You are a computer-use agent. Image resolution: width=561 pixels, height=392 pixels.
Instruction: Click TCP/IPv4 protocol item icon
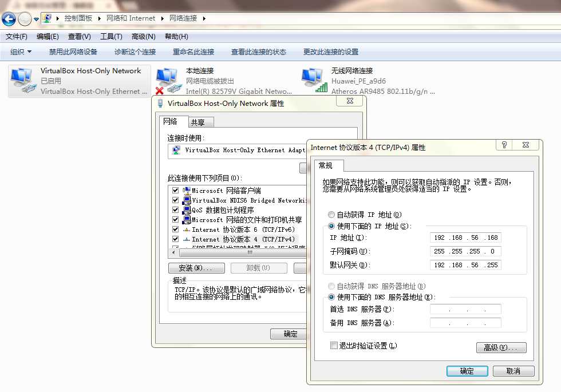187,239
